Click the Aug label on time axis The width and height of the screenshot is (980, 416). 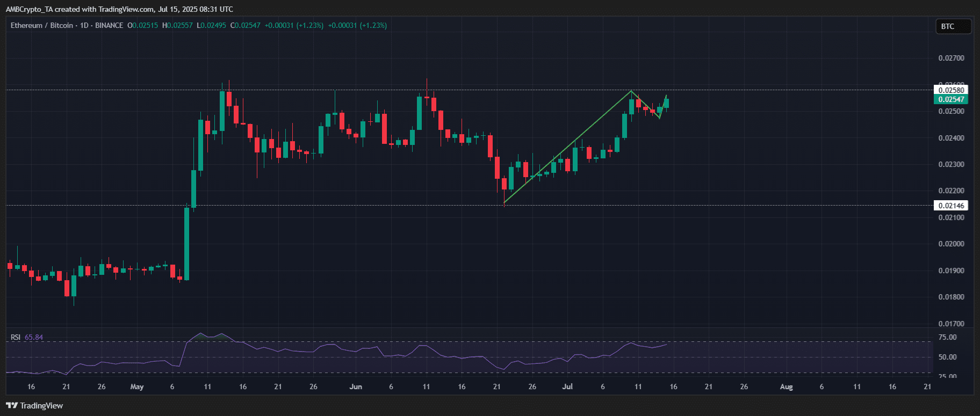point(786,386)
